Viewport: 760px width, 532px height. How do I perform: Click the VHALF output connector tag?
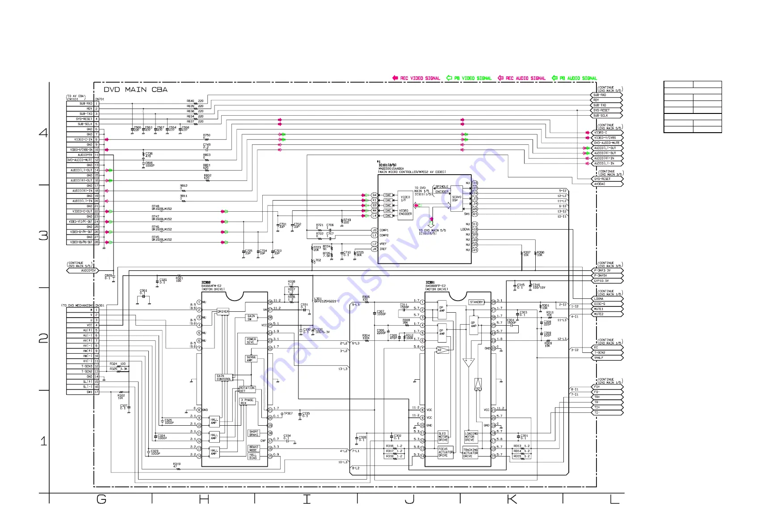[x=607, y=358]
